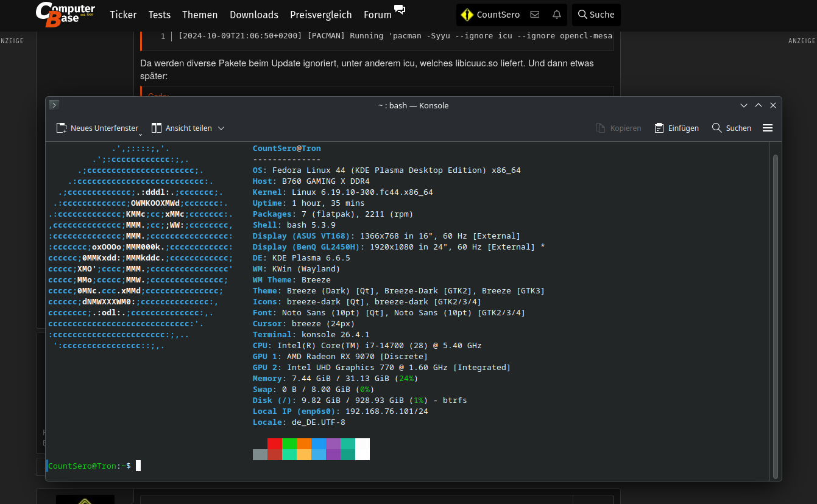The width and height of the screenshot is (817, 504).
Task: Navigate to Downloads on ComputerBase
Action: (x=254, y=15)
